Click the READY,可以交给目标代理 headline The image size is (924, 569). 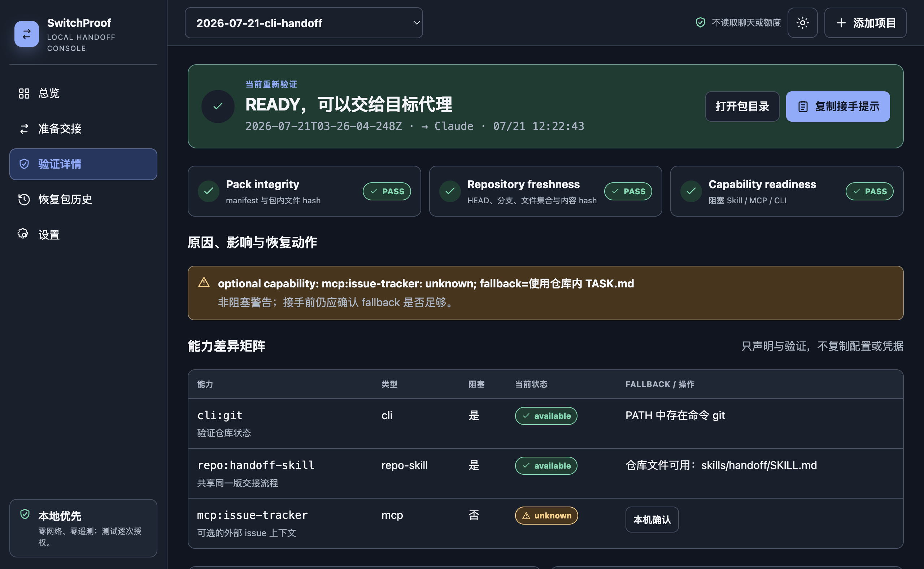349,105
